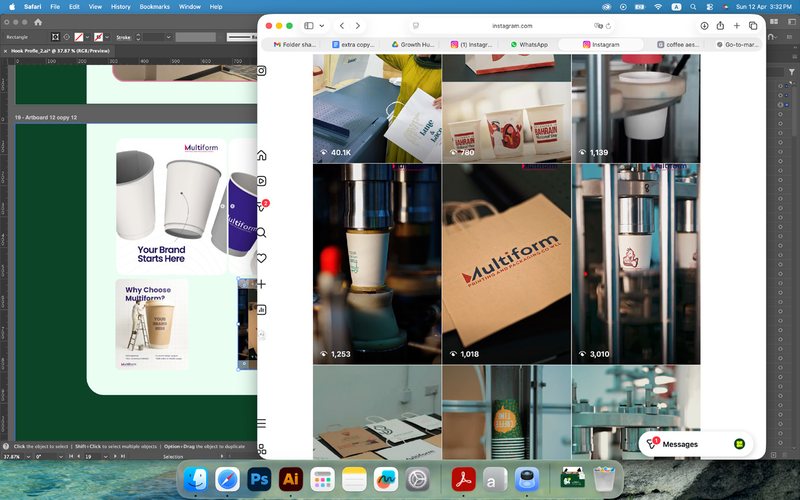Open Instagram Reels from sidebar
Viewport: 800px width, 500px height.
pos(261,181)
